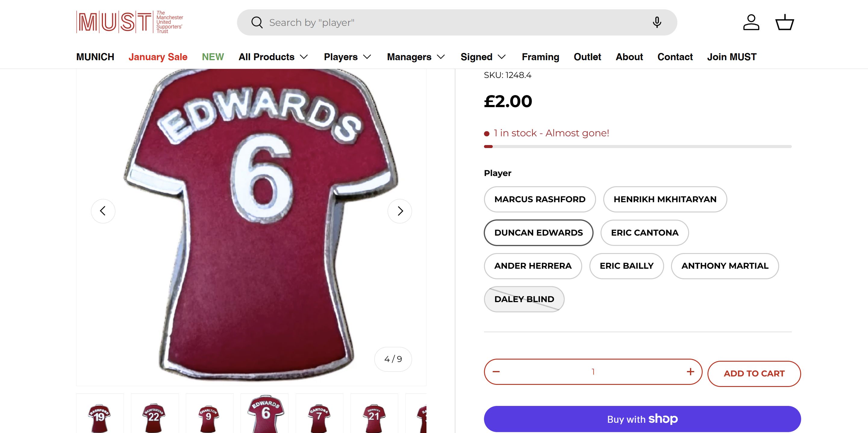Click Buy with Shop button
Screen dimensions: 868x433
642,419
